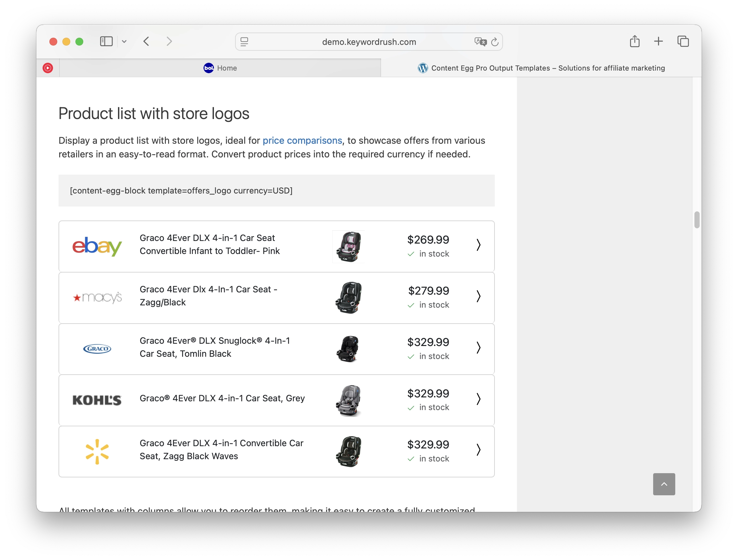This screenshot has height=560, width=738.
Task: Expand the eBay offer chevron arrow
Action: [x=479, y=245]
